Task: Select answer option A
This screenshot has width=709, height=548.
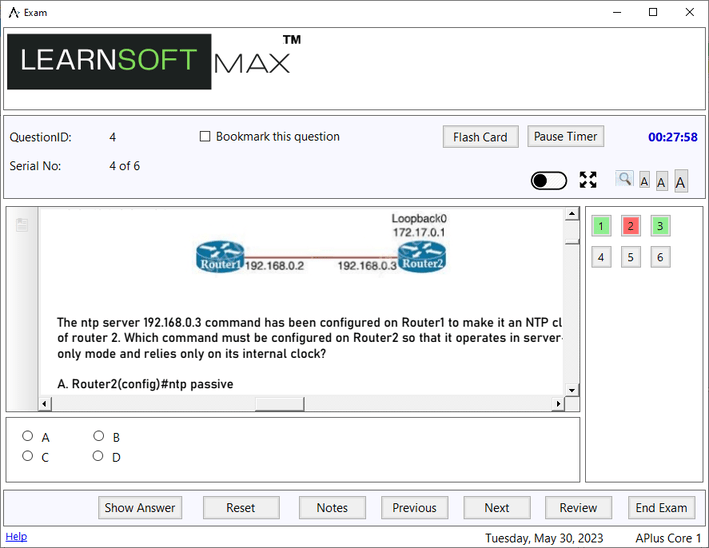Action: point(28,436)
